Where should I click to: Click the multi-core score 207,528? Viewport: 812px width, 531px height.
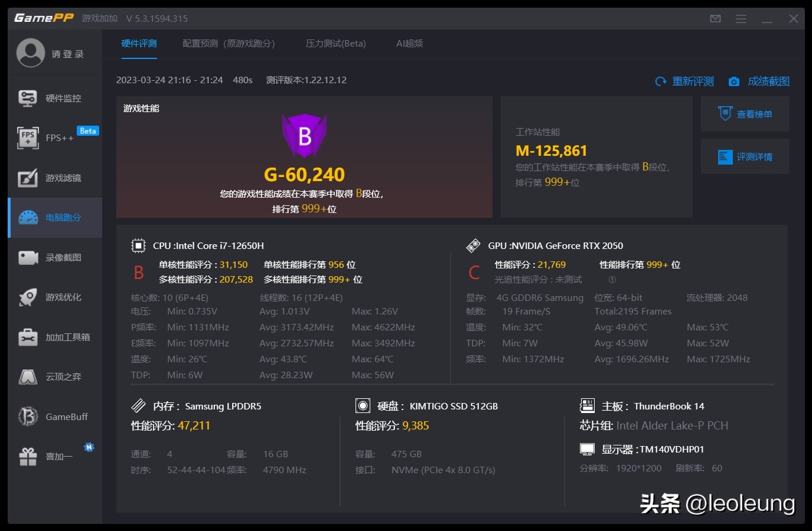pyautogui.click(x=236, y=280)
